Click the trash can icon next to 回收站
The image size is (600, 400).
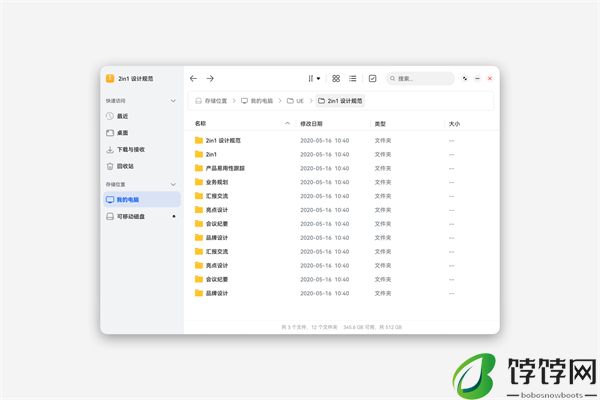(x=110, y=166)
